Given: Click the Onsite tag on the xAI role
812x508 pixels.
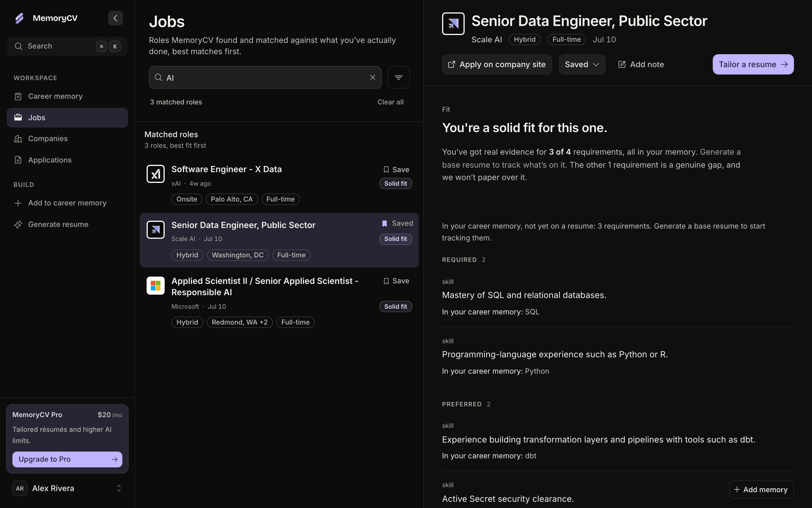Looking at the screenshot, I should pyautogui.click(x=187, y=199).
